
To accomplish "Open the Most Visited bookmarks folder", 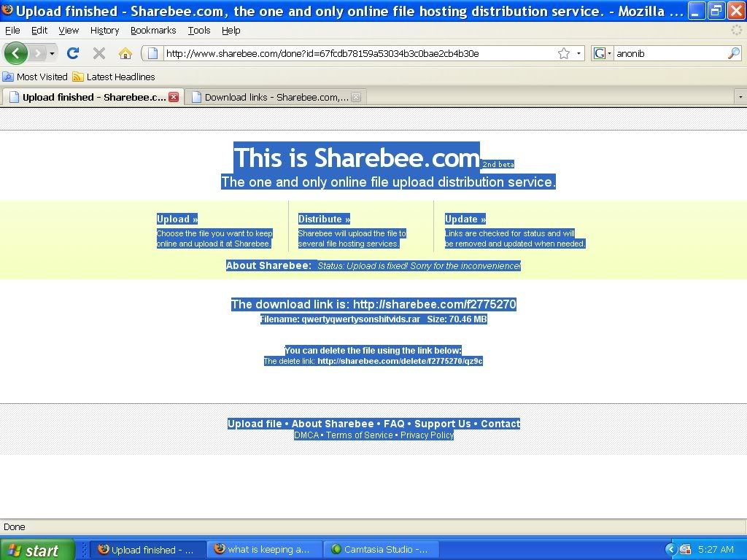I will [35, 77].
